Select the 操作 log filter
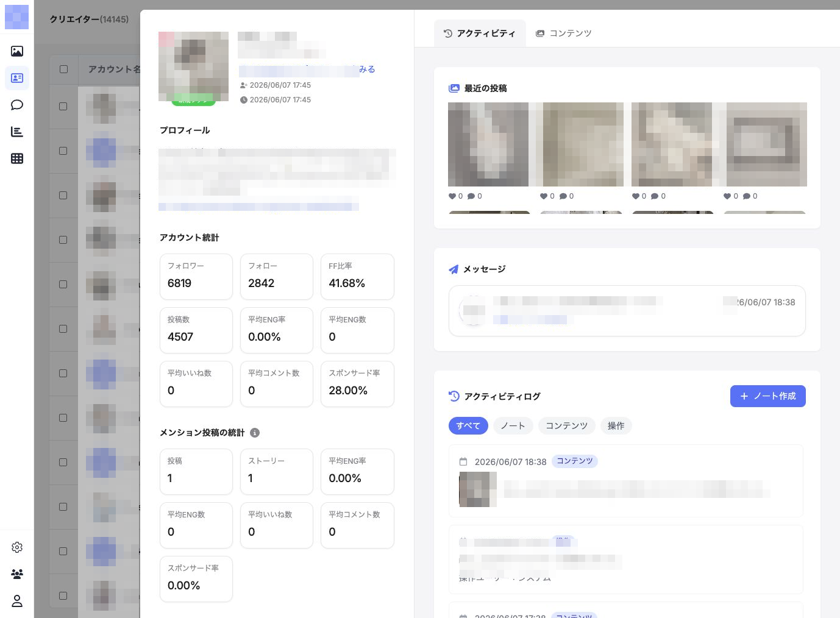 pos(616,426)
